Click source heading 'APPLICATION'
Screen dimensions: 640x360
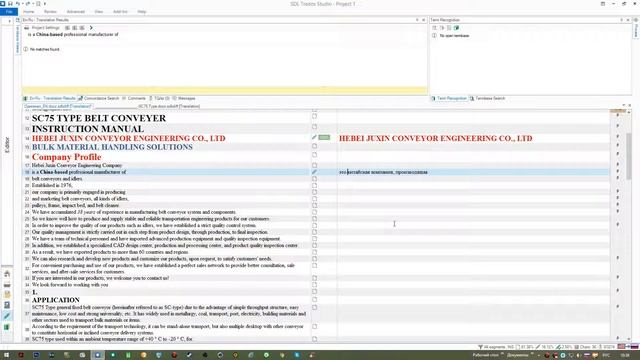coord(56,300)
